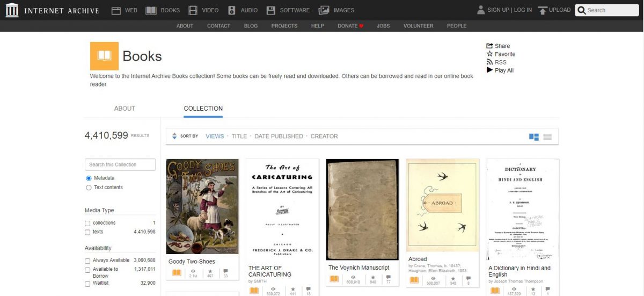Click the Share icon
644x296 pixels.
489,46
